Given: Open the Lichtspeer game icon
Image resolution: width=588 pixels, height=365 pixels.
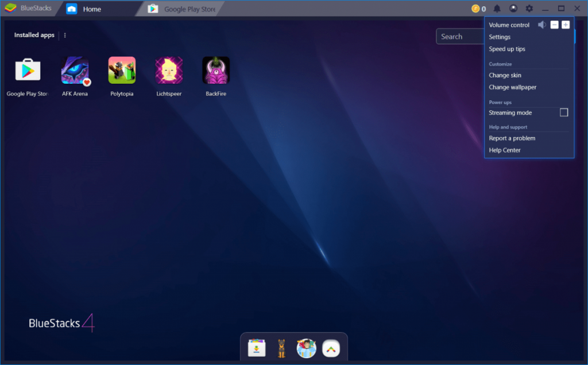Looking at the screenshot, I should [169, 70].
